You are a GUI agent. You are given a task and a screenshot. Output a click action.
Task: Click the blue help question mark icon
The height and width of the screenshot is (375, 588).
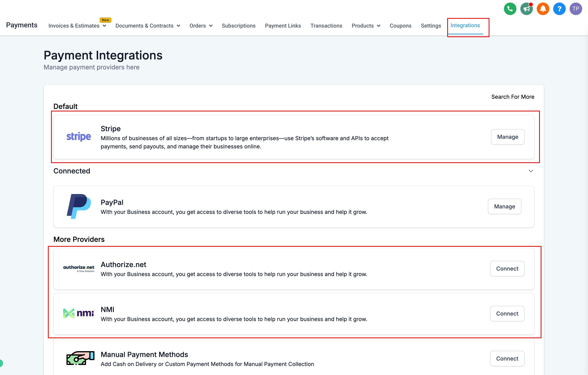[559, 9]
